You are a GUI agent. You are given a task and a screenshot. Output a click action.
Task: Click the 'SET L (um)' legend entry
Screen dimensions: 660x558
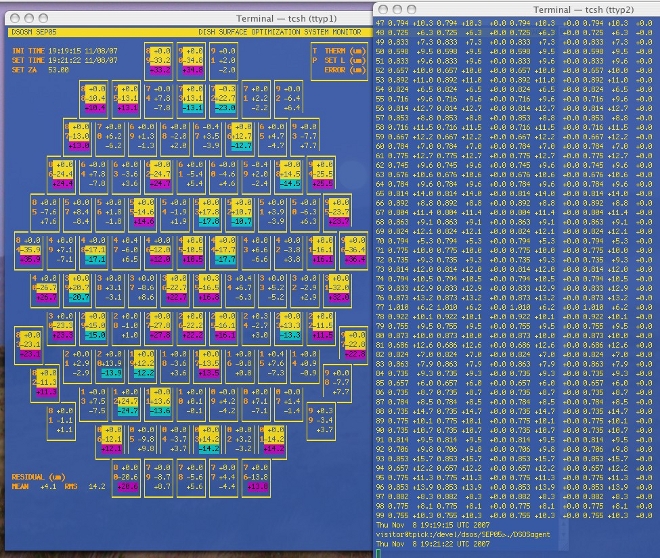[x=345, y=60]
